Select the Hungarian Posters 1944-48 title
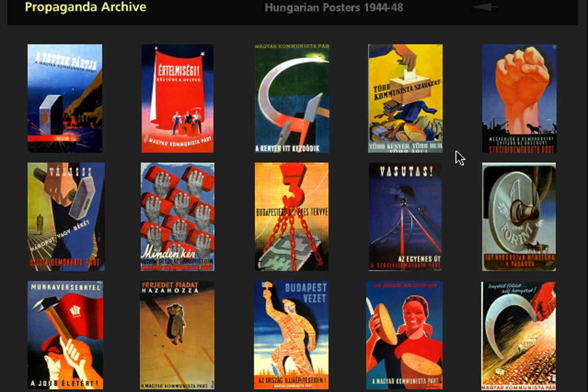The image size is (588, 392). (x=334, y=8)
